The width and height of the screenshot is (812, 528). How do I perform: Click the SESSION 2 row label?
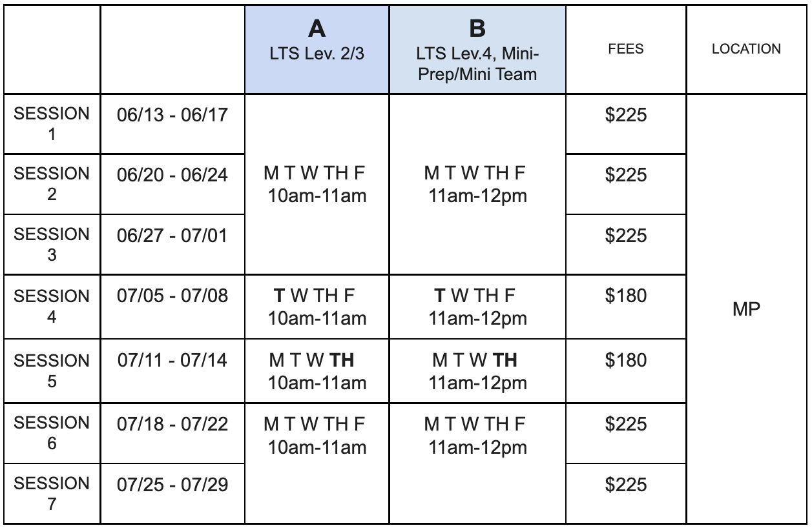click(52, 184)
